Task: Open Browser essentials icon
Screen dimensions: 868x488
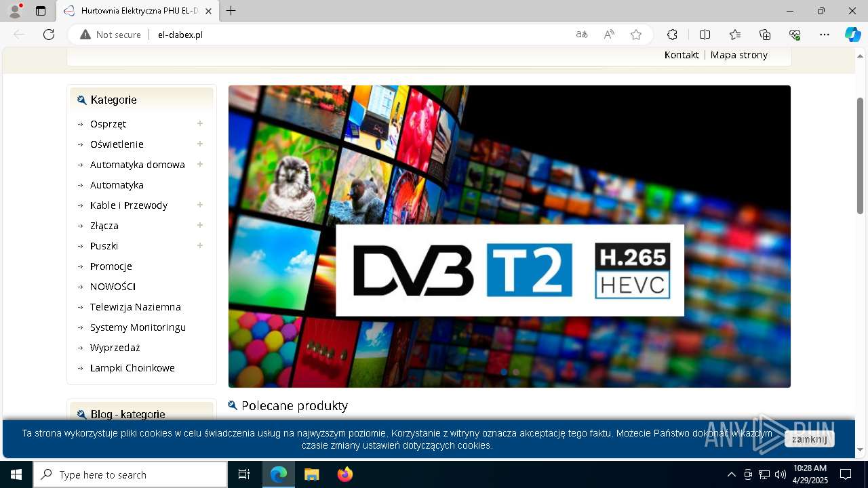Action: [x=795, y=35]
